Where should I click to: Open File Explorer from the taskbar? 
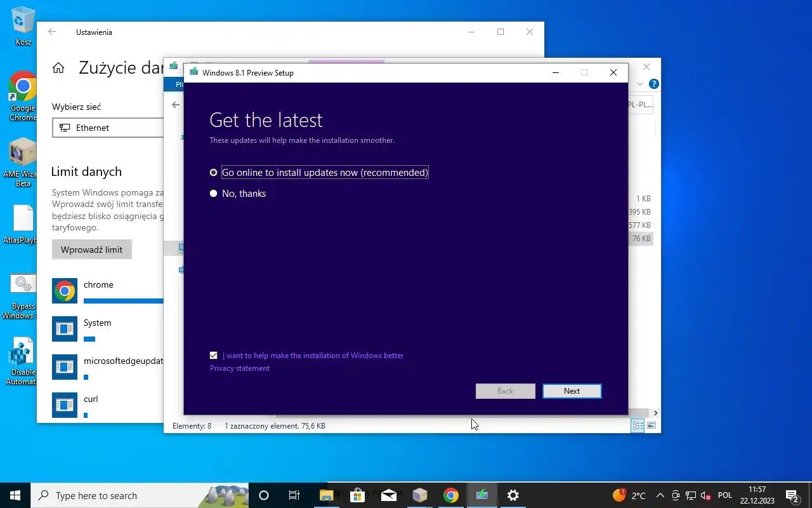(326, 495)
